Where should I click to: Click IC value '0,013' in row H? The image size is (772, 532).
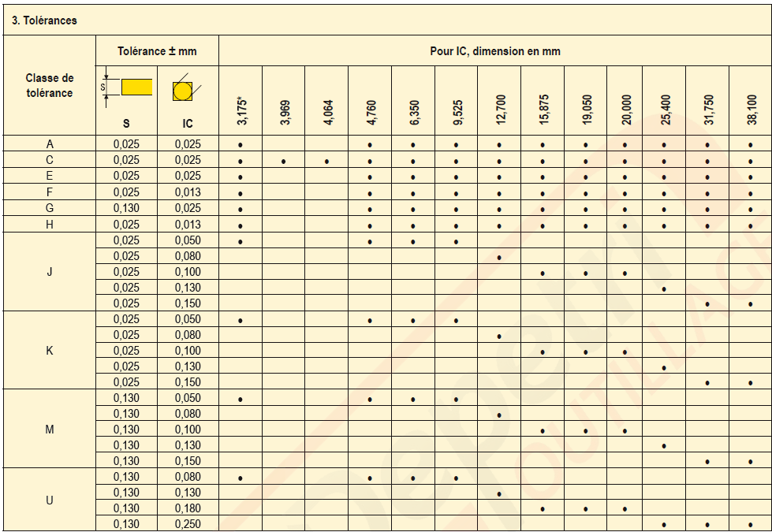coord(188,225)
